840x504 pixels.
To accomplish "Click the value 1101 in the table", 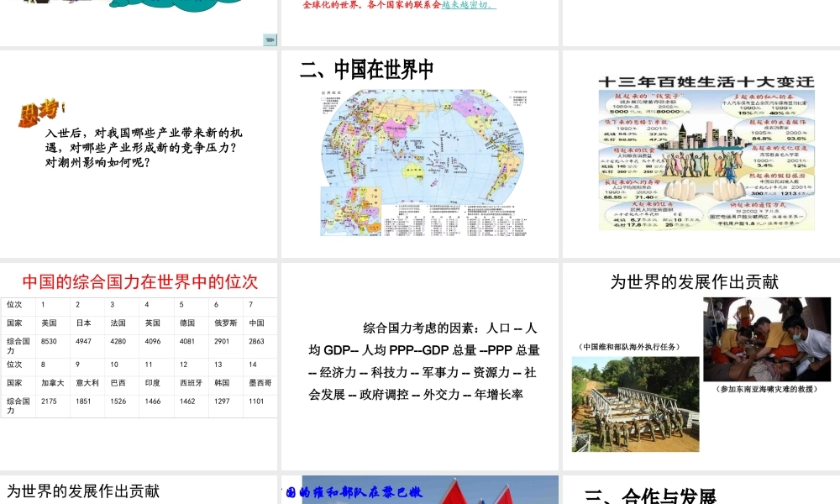I will click(x=256, y=402).
